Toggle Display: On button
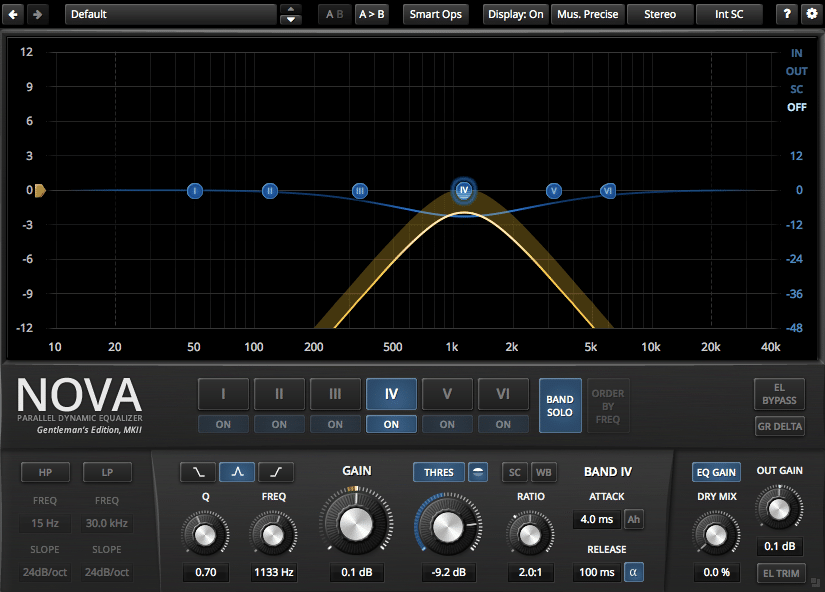The width and height of the screenshot is (825, 592). (x=516, y=14)
